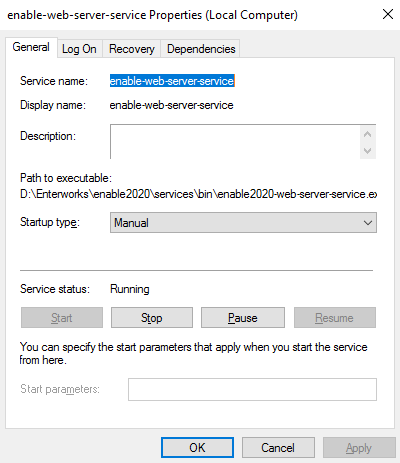Click the Start parameters input field

252,389
